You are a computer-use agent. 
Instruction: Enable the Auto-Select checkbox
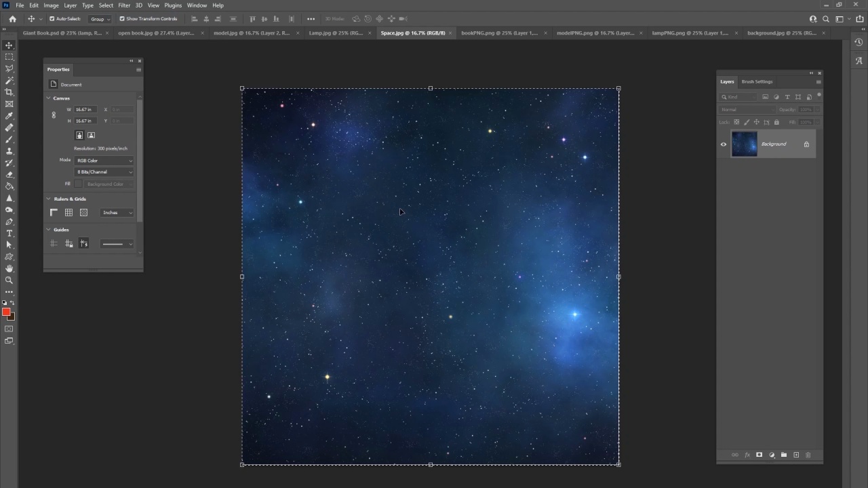(x=52, y=19)
